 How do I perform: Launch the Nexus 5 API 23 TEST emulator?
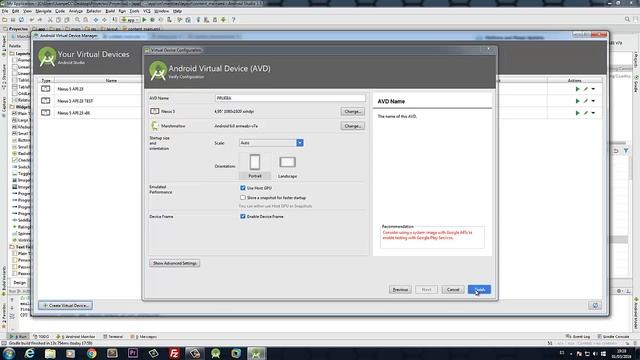point(578,101)
